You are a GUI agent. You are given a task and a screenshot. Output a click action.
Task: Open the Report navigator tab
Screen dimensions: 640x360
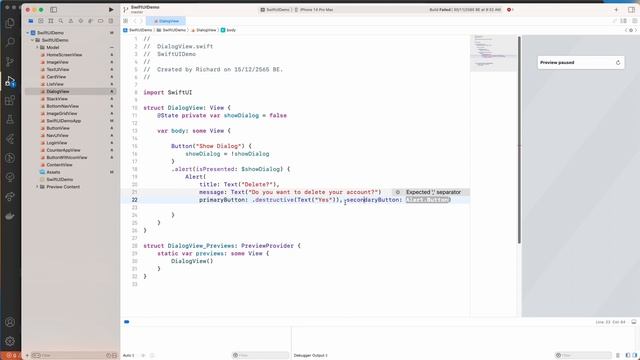(x=111, y=21)
